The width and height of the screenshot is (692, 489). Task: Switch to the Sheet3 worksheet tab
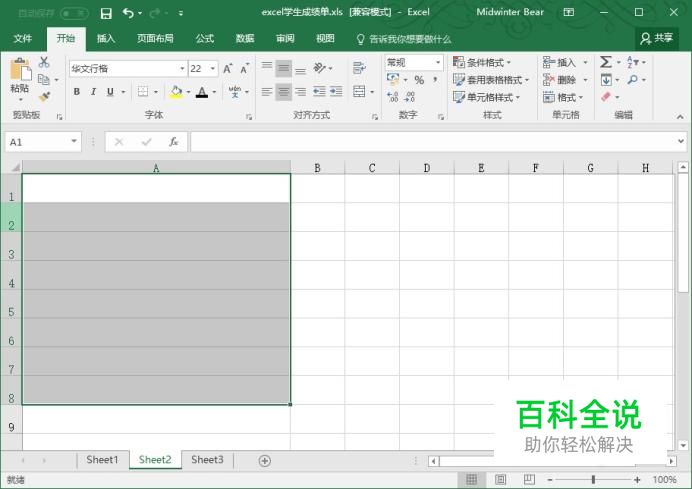click(207, 460)
